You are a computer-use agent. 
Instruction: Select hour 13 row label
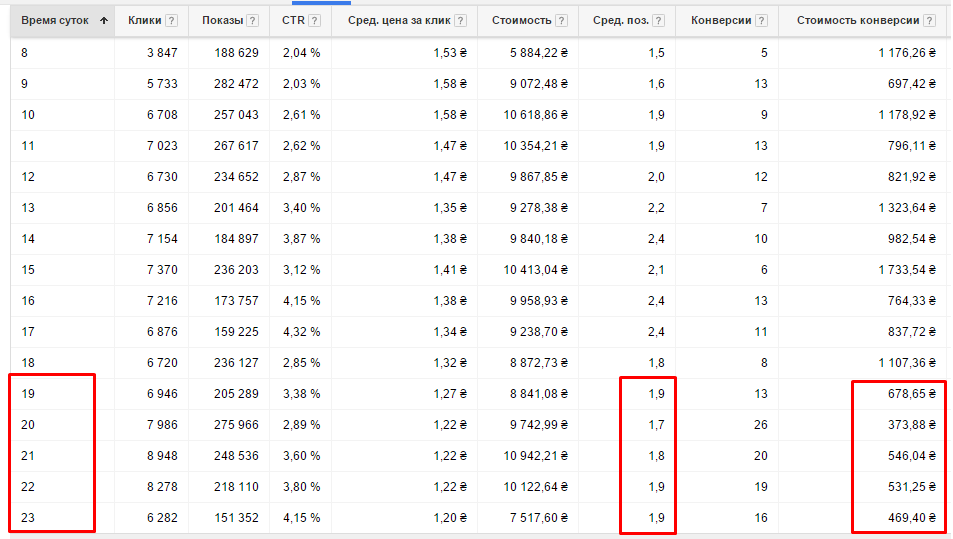[28, 208]
